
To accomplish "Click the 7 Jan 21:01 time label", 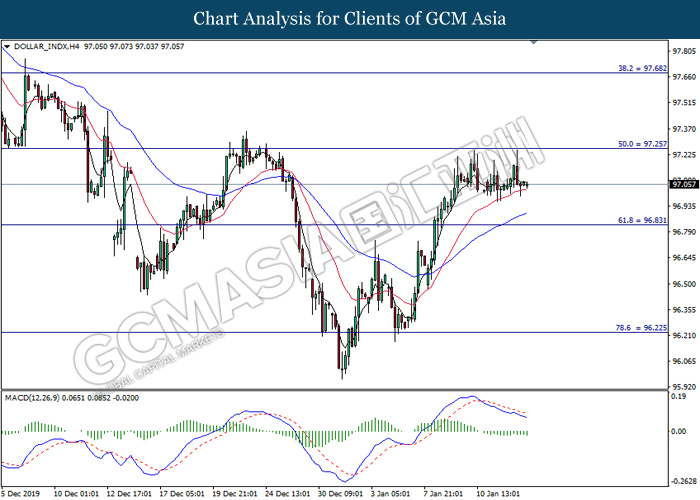I will click(x=443, y=494).
